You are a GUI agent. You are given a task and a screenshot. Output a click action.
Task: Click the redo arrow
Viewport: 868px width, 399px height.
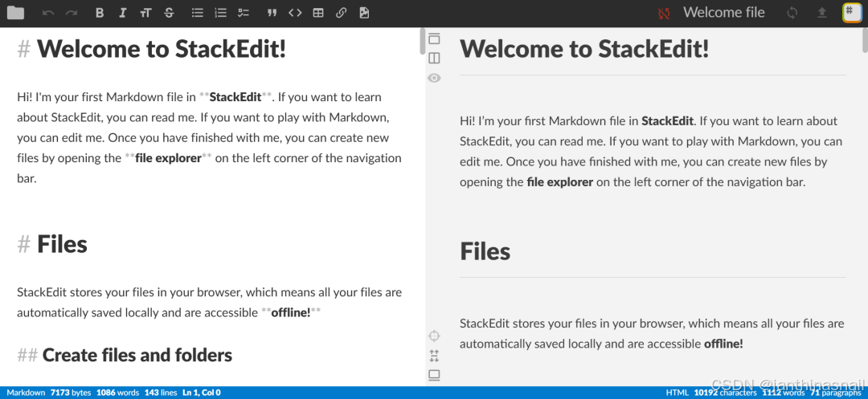(72, 13)
